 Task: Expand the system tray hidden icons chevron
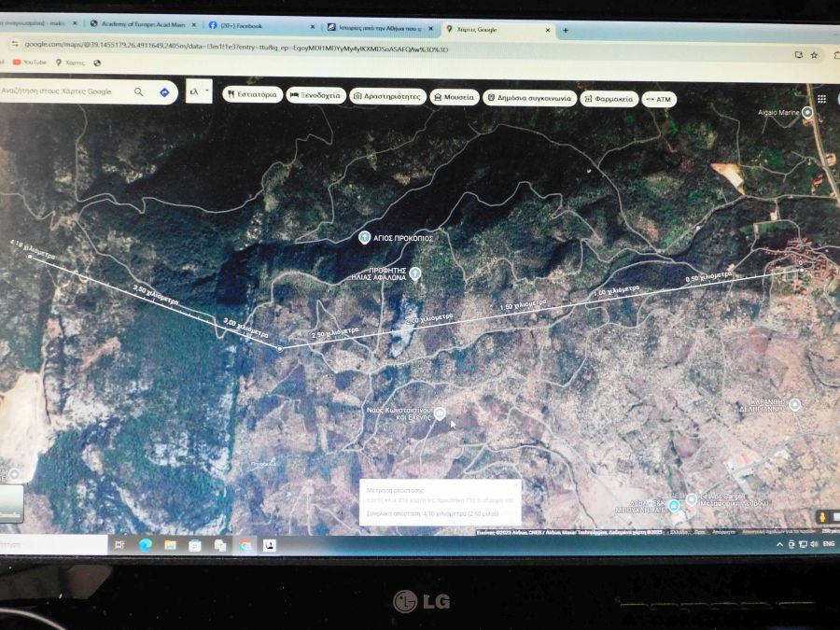pos(779,545)
